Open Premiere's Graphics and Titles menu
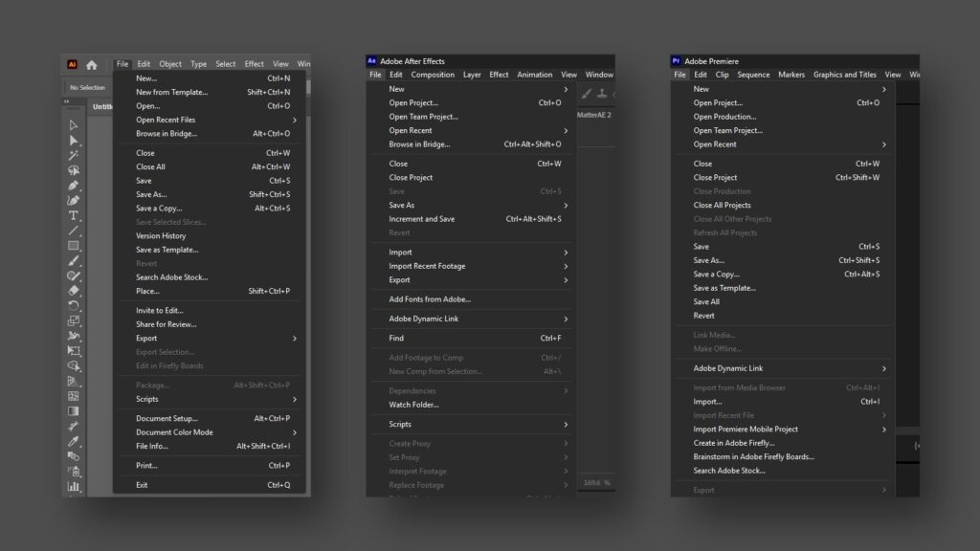 pyautogui.click(x=844, y=75)
